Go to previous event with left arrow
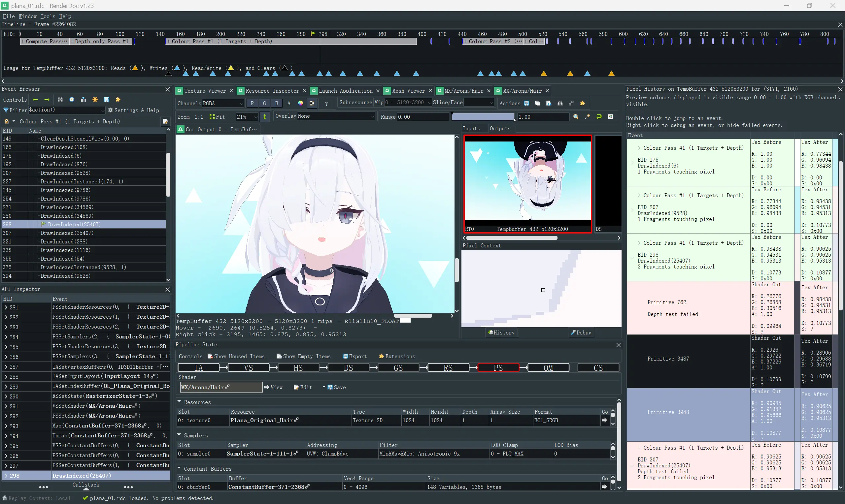Image resolution: width=845 pixels, height=504 pixels. (x=35, y=100)
